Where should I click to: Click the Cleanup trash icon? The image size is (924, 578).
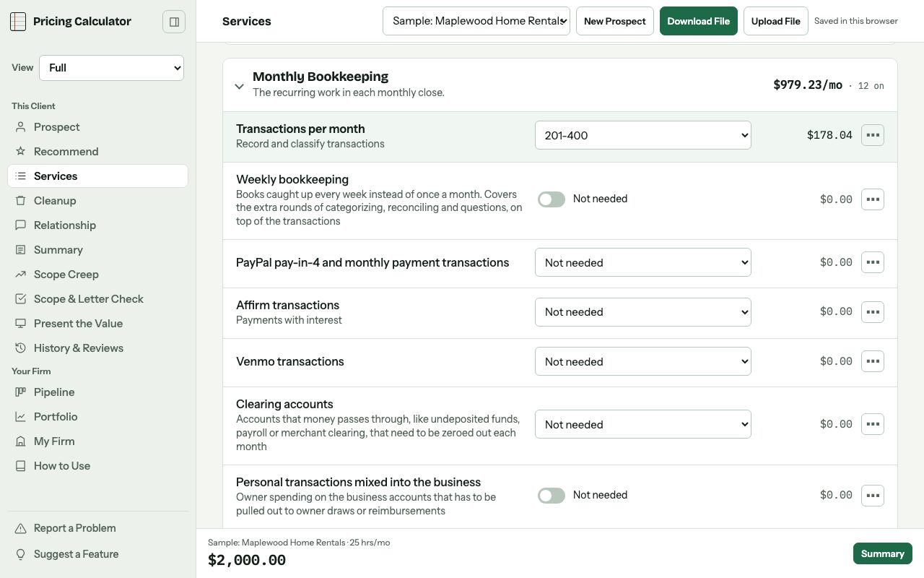21,201
